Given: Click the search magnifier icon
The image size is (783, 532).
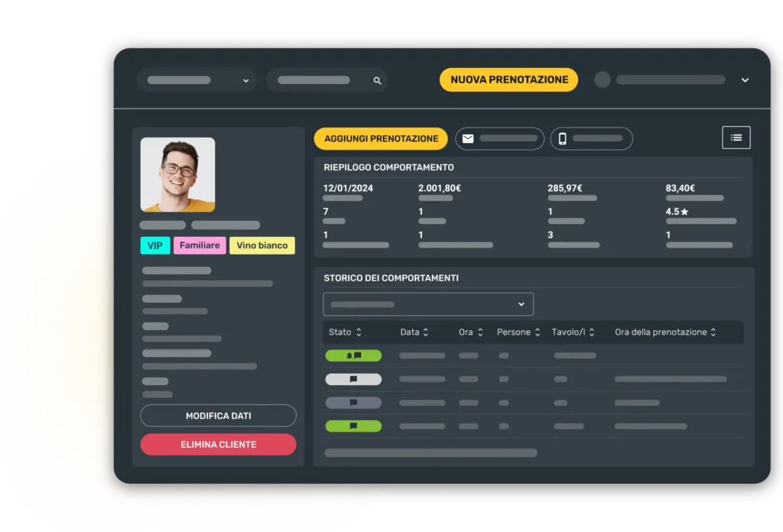Looking at the screenshot, I should click(377, 80).
